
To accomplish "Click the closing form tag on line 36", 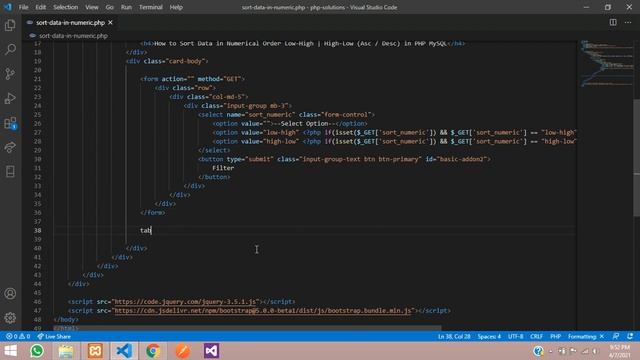I will coord(153,212).
